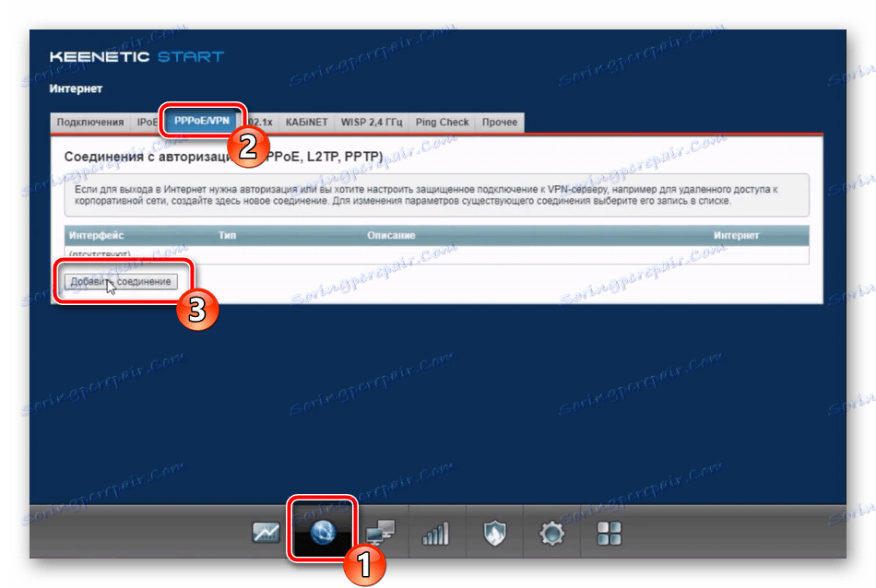Click the Интернет page heading

pyautogui.click(x=76, y=88)
